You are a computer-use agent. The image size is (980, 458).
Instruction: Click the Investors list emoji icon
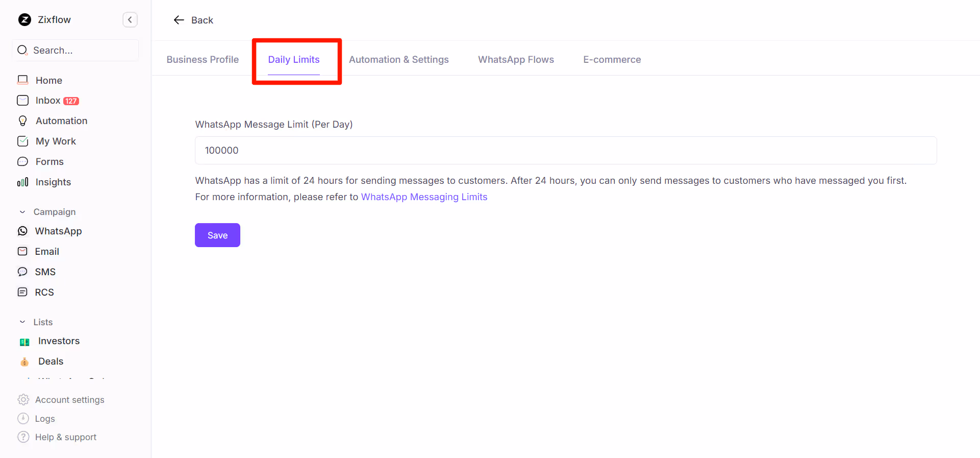[24, 342]
